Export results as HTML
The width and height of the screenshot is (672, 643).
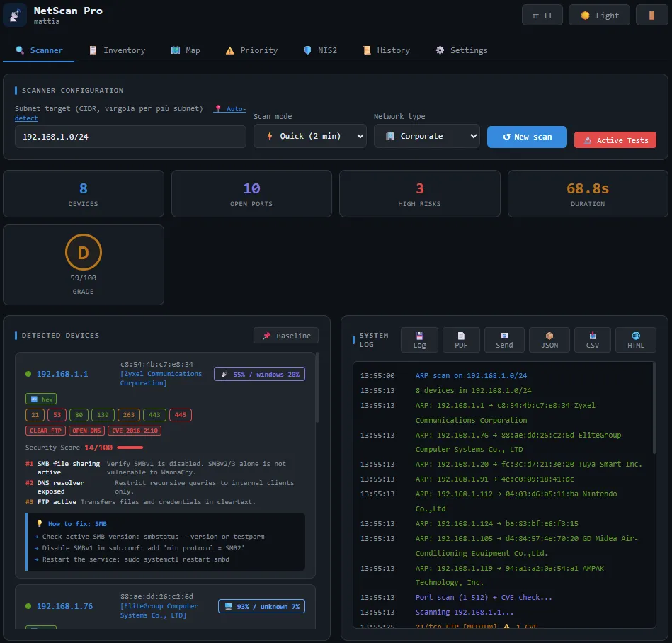[x=636, y=340]
